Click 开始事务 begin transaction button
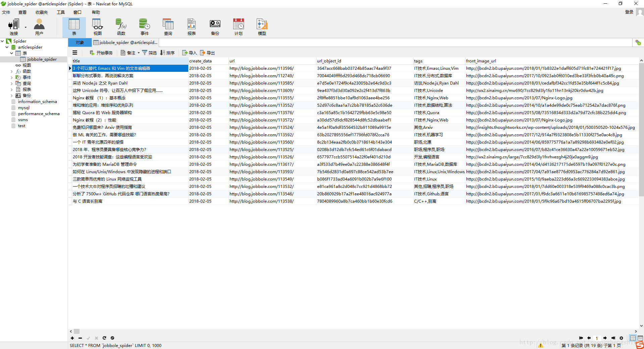Screen dimensions: 644x349 (101, 53)
